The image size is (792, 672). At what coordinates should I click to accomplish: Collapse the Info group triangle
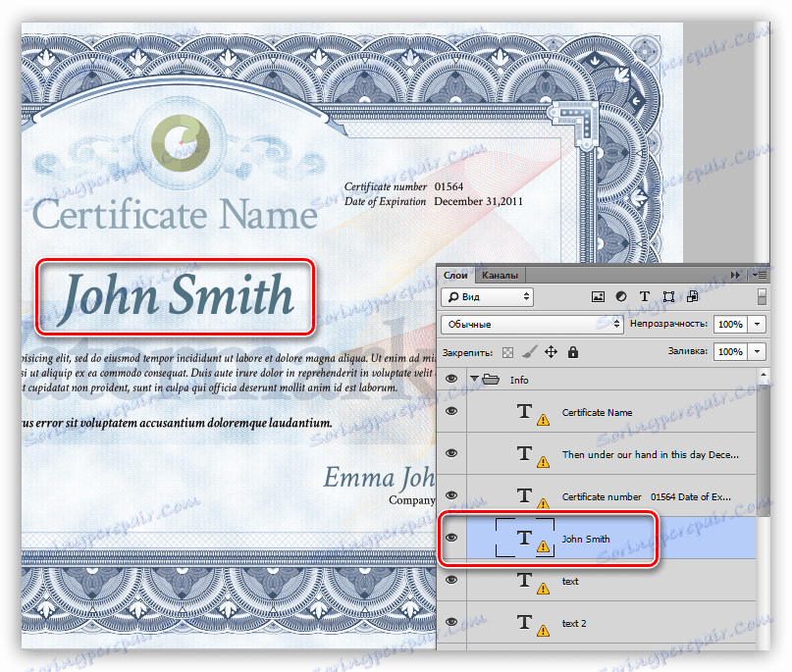coord(474,379)
